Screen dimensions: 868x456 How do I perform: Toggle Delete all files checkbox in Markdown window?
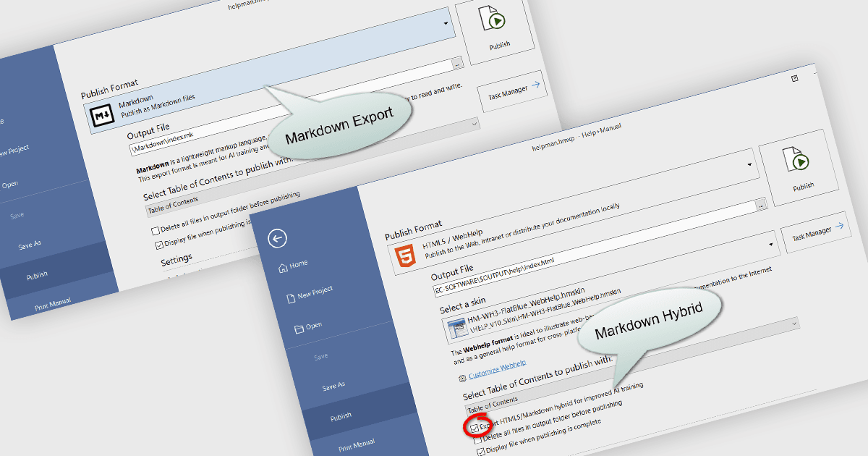coord(155,231)
